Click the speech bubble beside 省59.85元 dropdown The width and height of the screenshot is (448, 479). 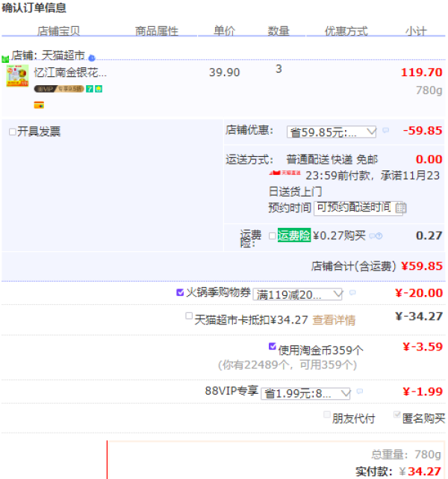point(386,130)
